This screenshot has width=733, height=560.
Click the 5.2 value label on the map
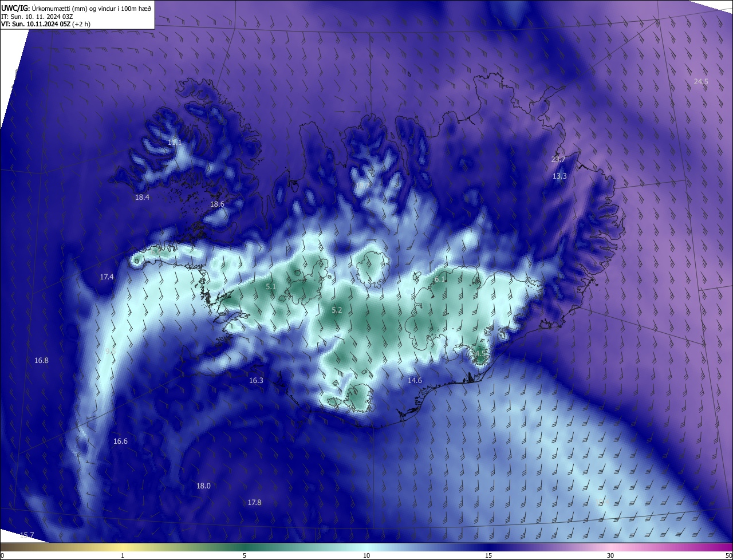click(337, 310)
